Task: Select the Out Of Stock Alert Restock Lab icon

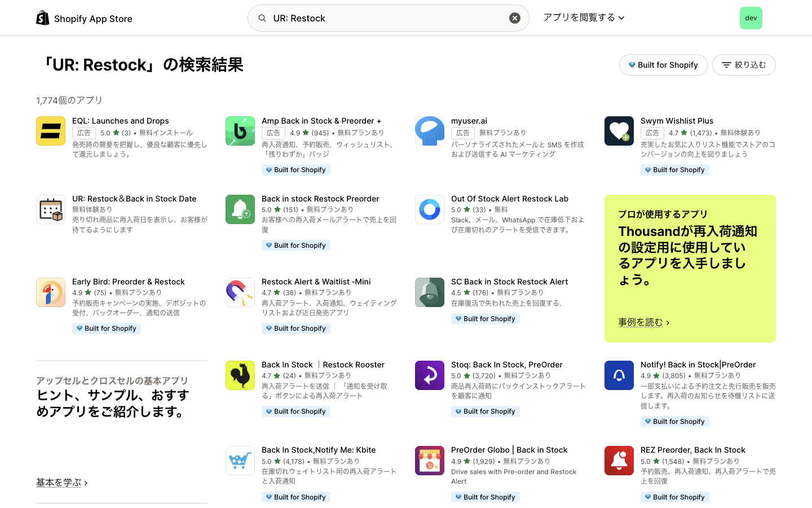Action: (430, 209)
